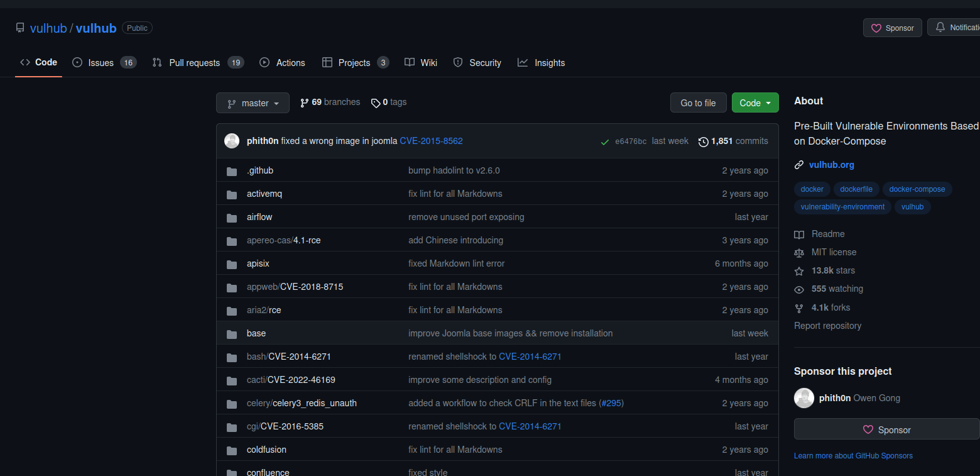Click the Sponsor button in the repository header
Screen dimensions: 980x476
[x=893, y=28]
